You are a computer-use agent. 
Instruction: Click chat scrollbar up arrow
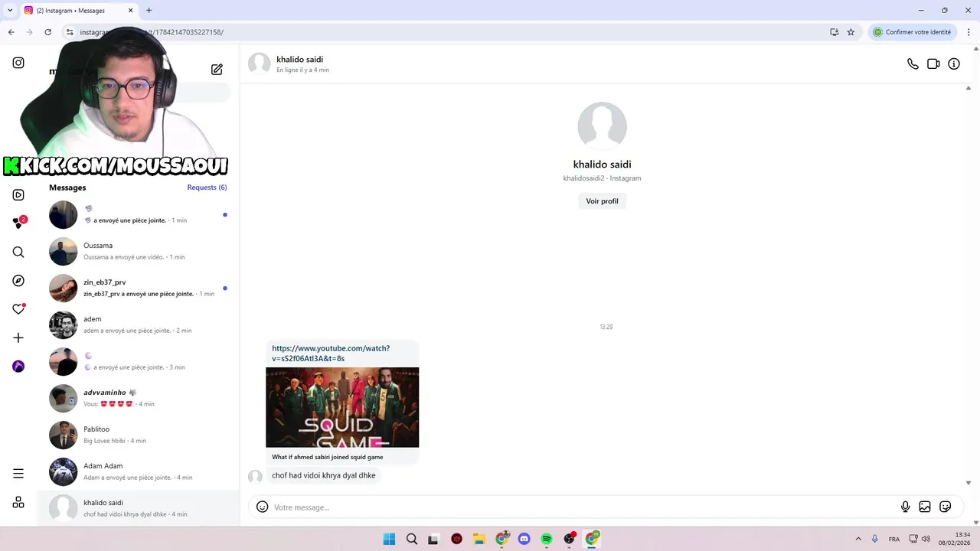tap(969, 88)
